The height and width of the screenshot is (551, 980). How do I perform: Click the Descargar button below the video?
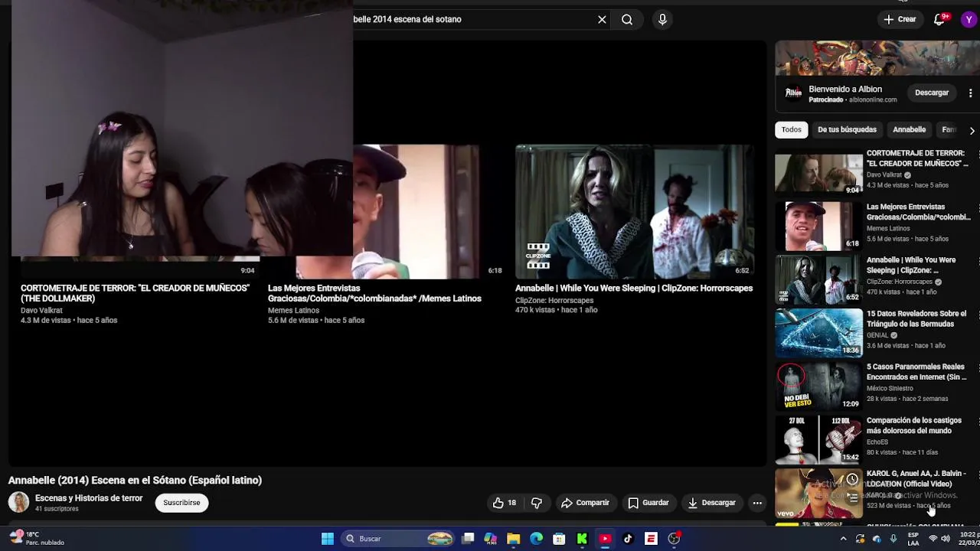711,503
